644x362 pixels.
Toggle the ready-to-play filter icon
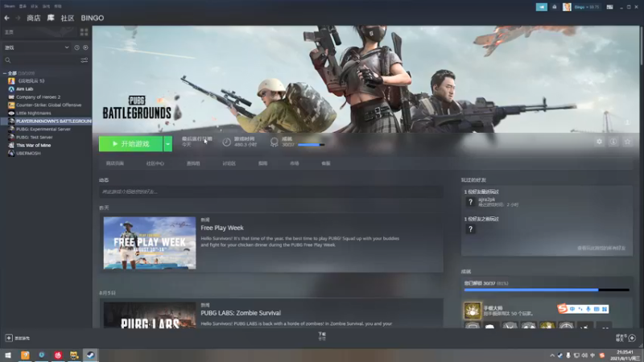coord(85,47)
